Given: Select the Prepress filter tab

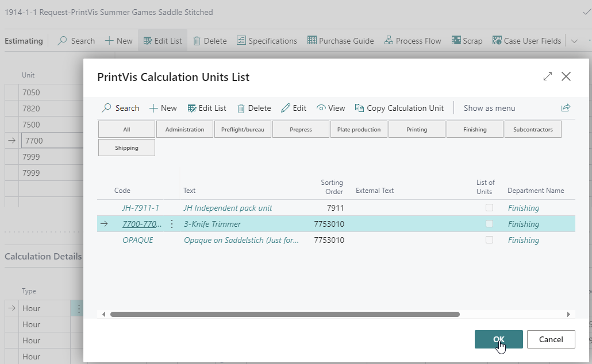Looking at the screenshot, I should point(301,129).
